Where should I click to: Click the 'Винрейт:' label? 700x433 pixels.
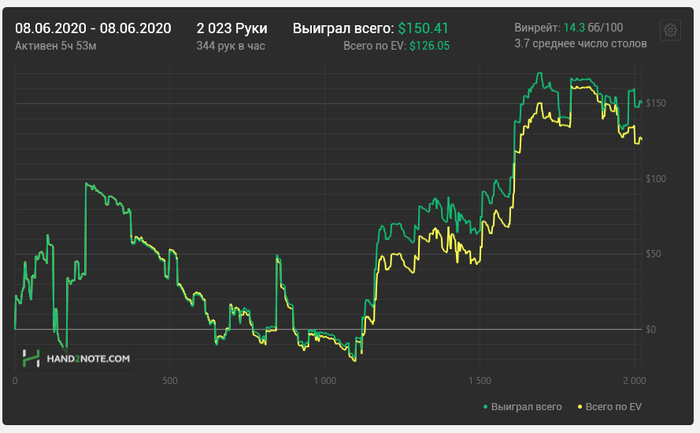click(538, 28)
